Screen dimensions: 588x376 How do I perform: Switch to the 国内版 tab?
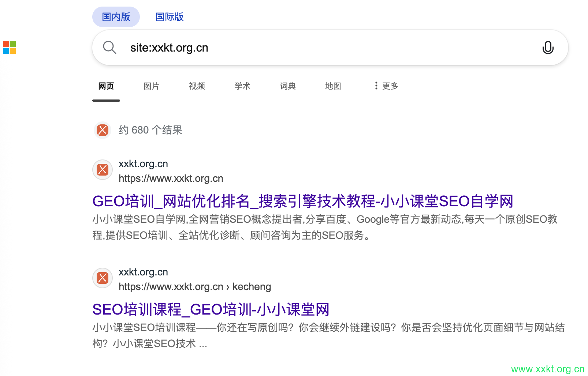tap(116, 17)
